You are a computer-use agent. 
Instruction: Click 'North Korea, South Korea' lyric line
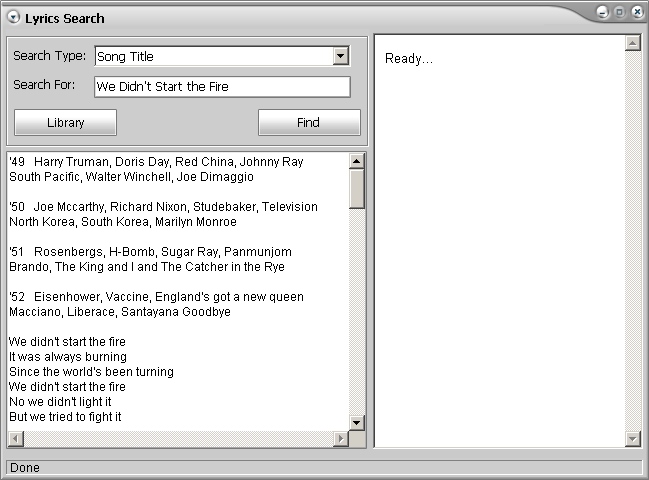123,222
